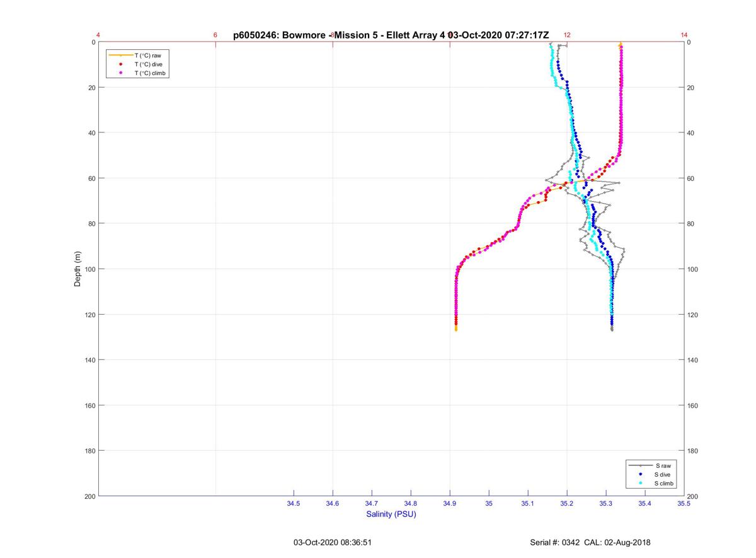Click the timestamp 03-Oct-2020 08:36:51 in the footer
The height and width of the screenshot is (558, 756).
(333, 542)
